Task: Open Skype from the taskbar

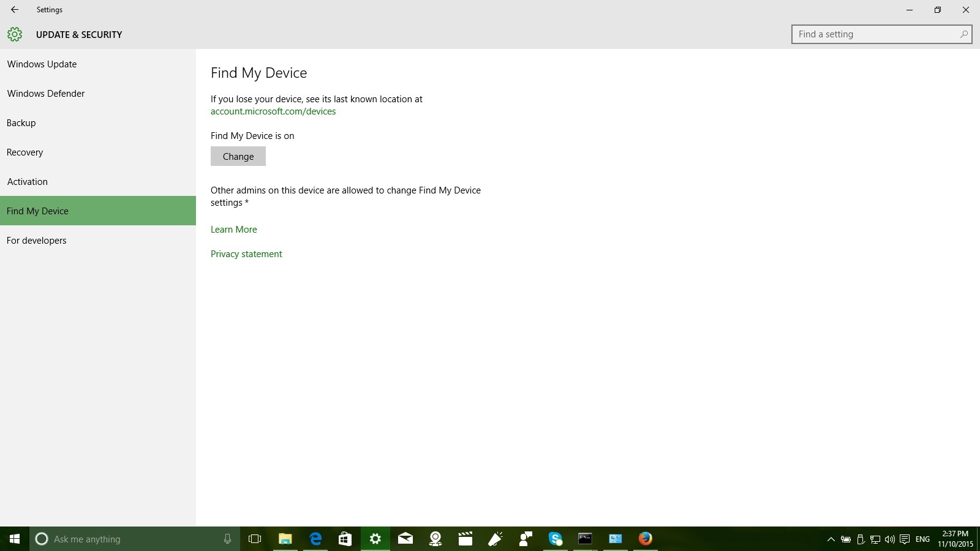Action: pos(556,539)
